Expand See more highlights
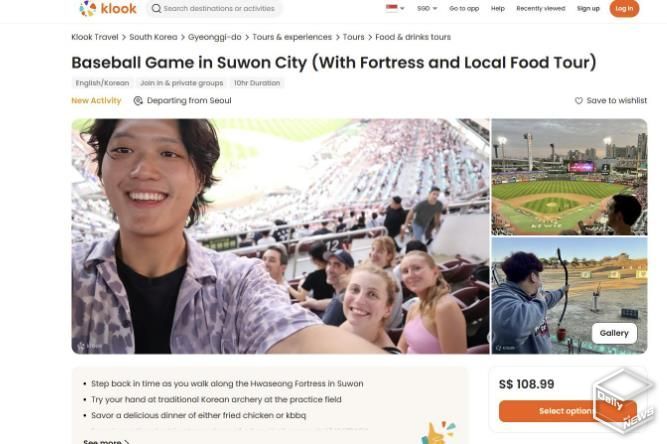Viewport: 667px width, 444px height. point(106,441)
